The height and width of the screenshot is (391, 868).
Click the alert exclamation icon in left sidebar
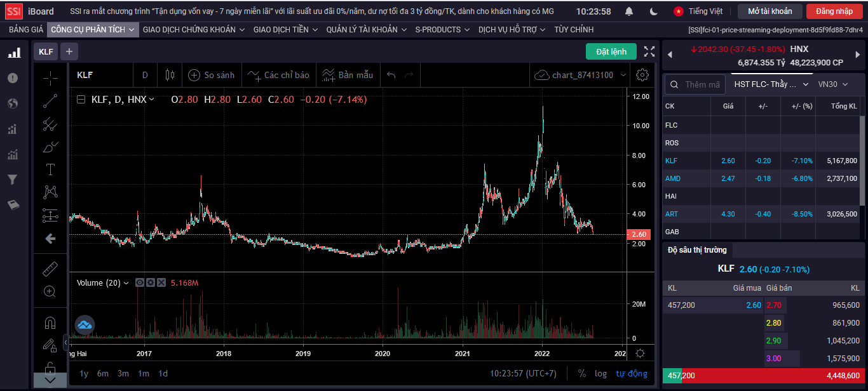coord(13,77)
